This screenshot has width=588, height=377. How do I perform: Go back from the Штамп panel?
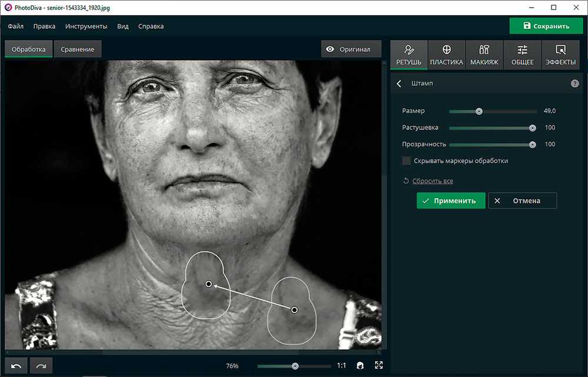(x=399, y=84)
